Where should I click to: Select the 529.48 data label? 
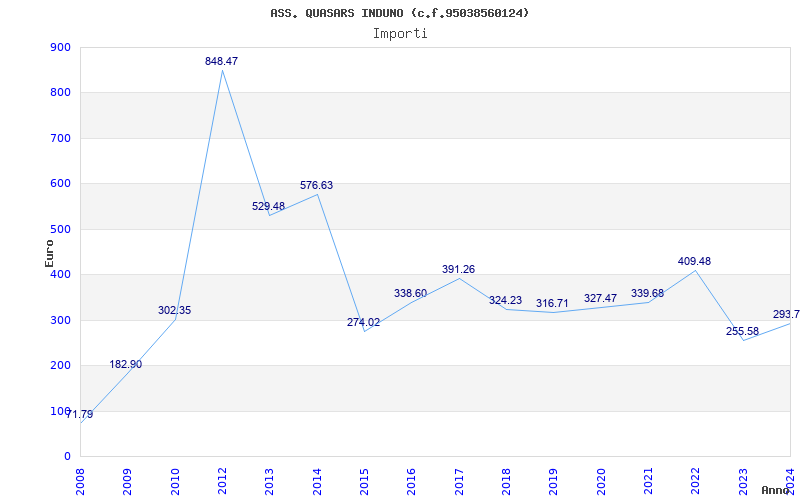(x=268, y=206)
